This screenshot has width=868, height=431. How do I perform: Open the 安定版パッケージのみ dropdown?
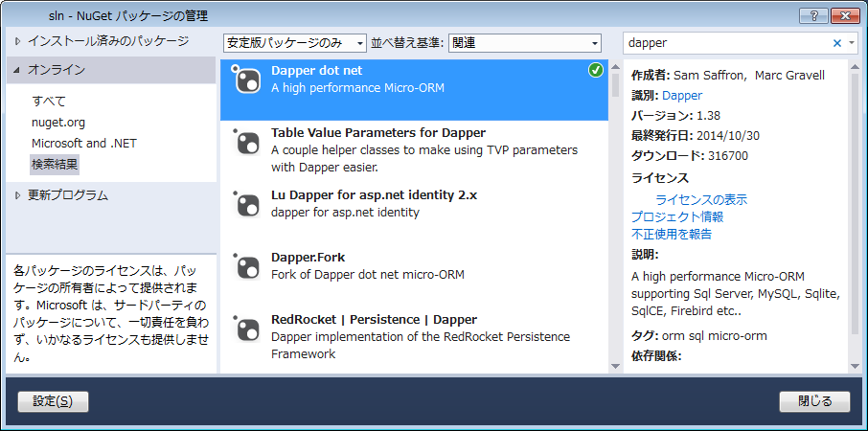pyautogui.click(x=294, y=43)
